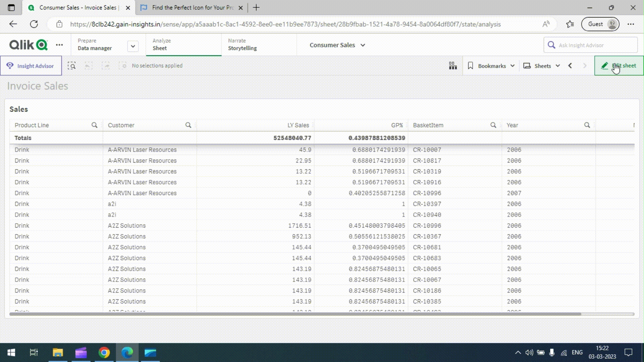Click the table horizontal scrollbar
This screenshot has width=644, height=362.
click(x=295, y=314)
